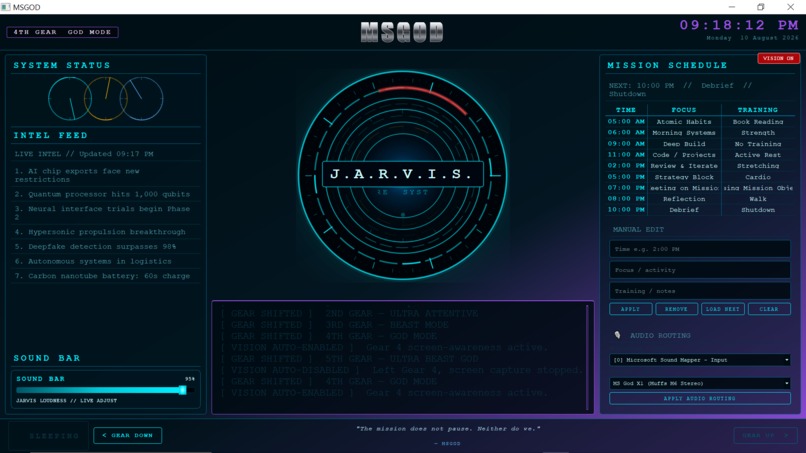Select the 08:00 PM Reflection row
Image resolution: width=806 pixels, height=453 pixels.
700,199
